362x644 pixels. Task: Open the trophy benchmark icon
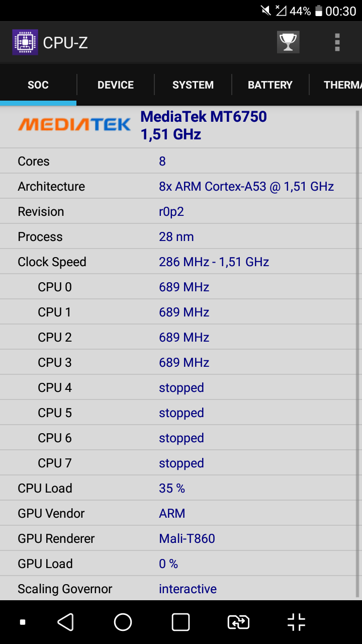[288, 42]
